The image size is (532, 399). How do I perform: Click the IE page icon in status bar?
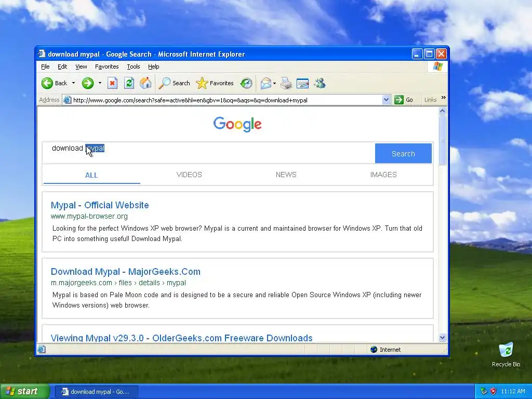pyautogui.click(x=42, y=349)
